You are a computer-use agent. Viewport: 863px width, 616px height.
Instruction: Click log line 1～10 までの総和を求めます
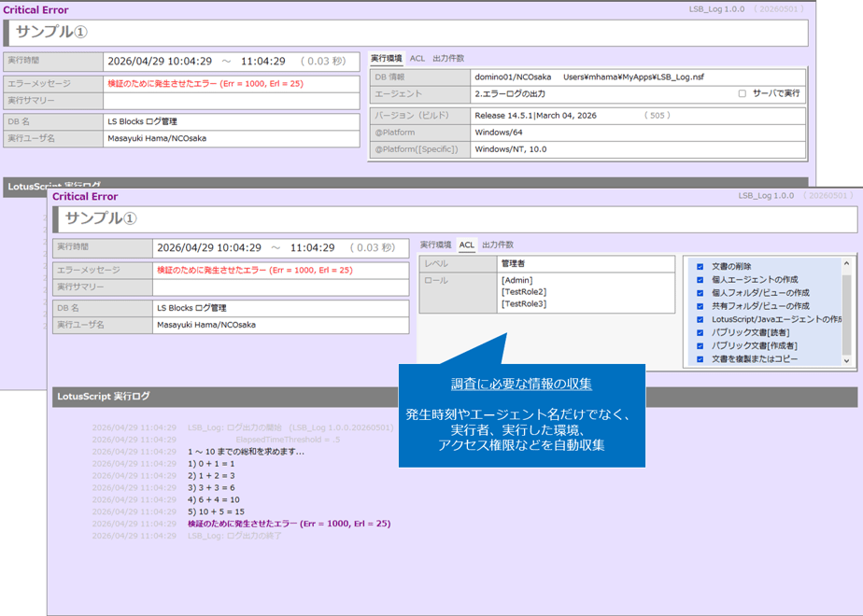pos(246,452)
